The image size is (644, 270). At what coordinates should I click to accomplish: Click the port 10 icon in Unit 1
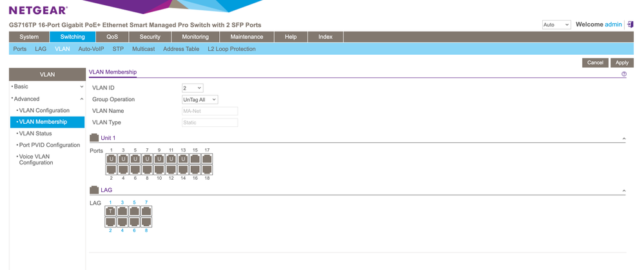(159, 169)
